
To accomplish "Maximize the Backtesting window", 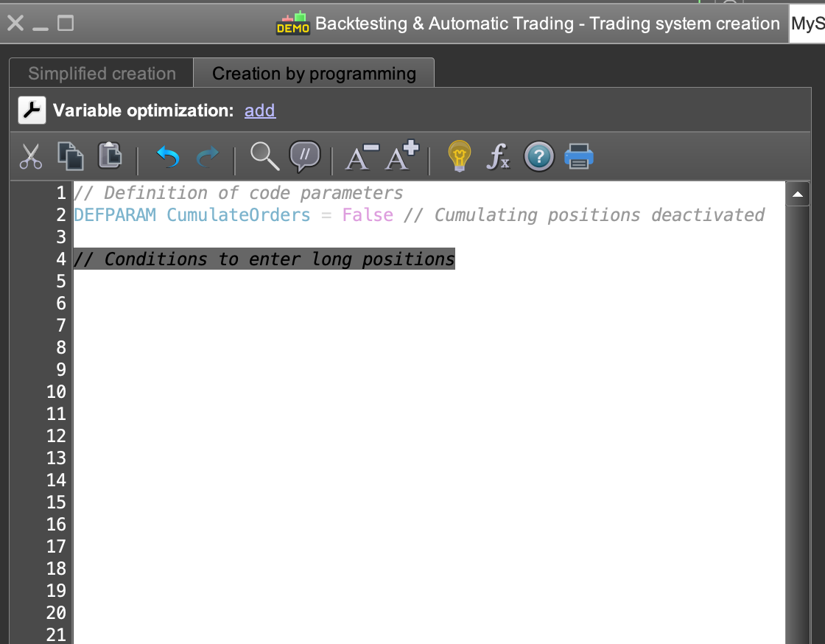I will (66, 23).
